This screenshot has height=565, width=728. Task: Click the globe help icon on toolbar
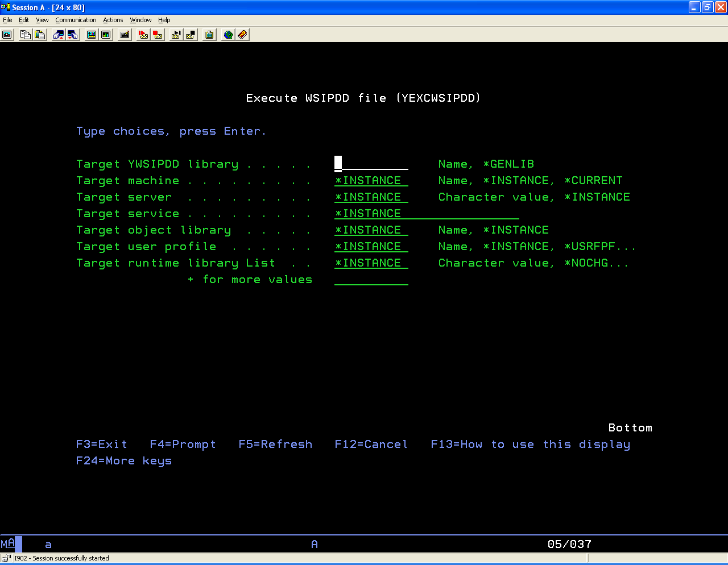pyautogui.click(x=227, y=35)
